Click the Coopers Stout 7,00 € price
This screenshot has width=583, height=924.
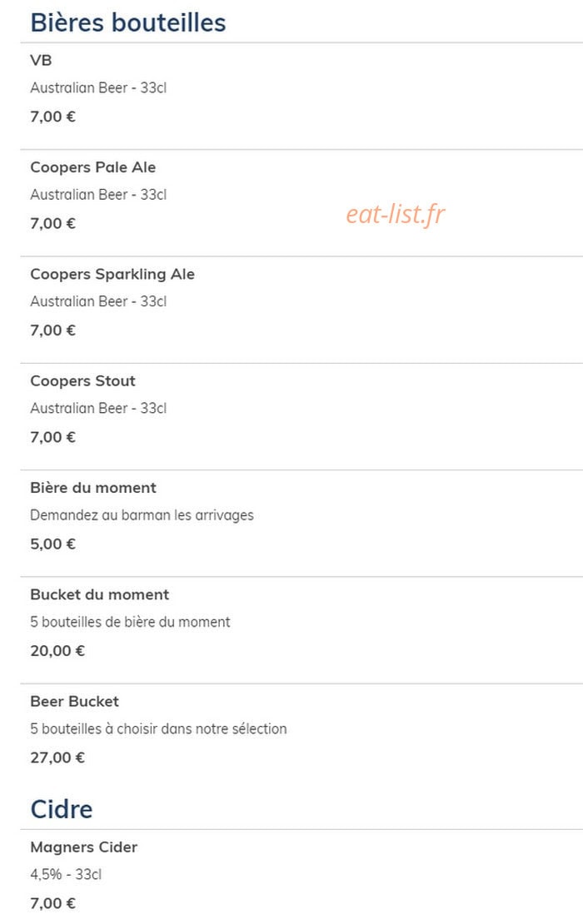[x=53, y=437]
